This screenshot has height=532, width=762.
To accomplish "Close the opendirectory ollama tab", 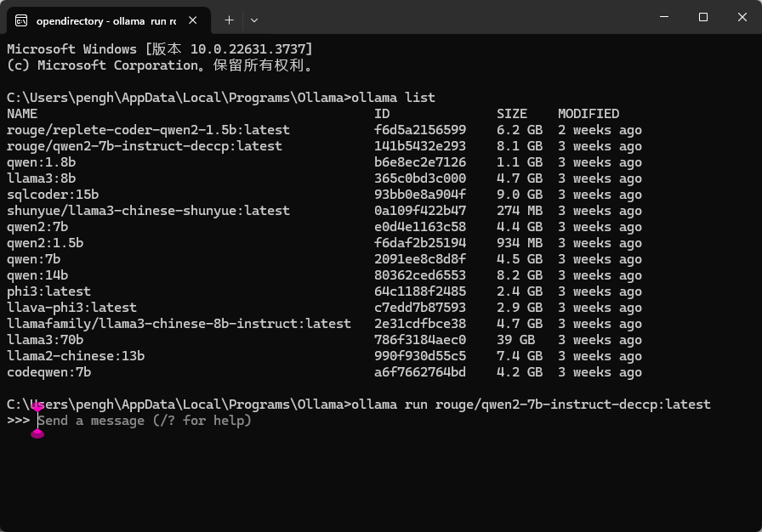I will tap(192, 20).
